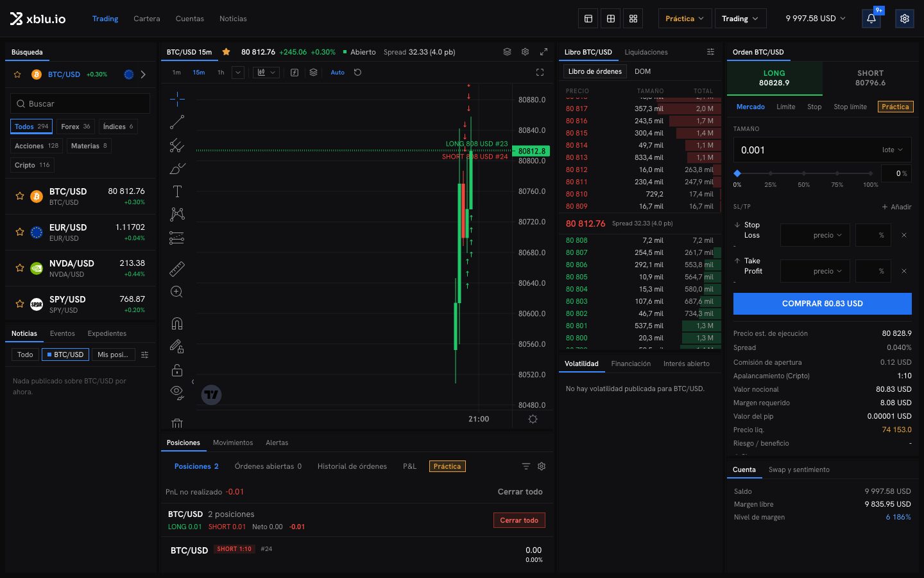
Task: Expand the BTC/USD chart panel to fullscreen
Action: pos(543,52)
